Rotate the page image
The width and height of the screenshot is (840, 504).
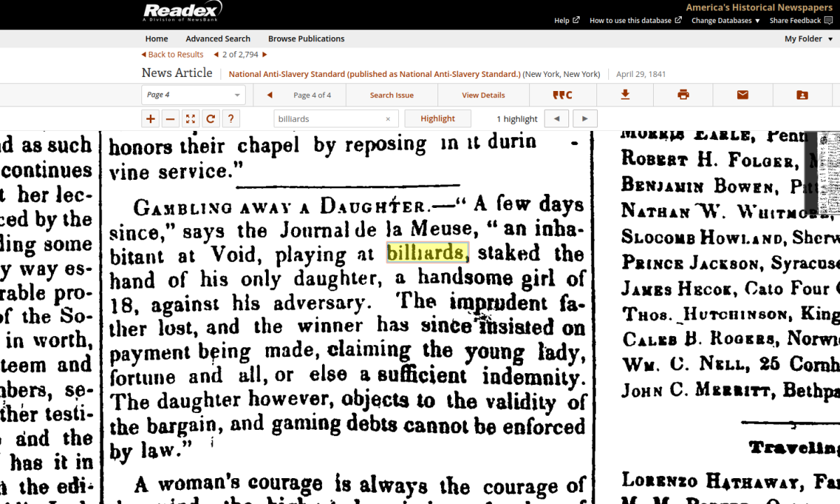click(210, 119)
